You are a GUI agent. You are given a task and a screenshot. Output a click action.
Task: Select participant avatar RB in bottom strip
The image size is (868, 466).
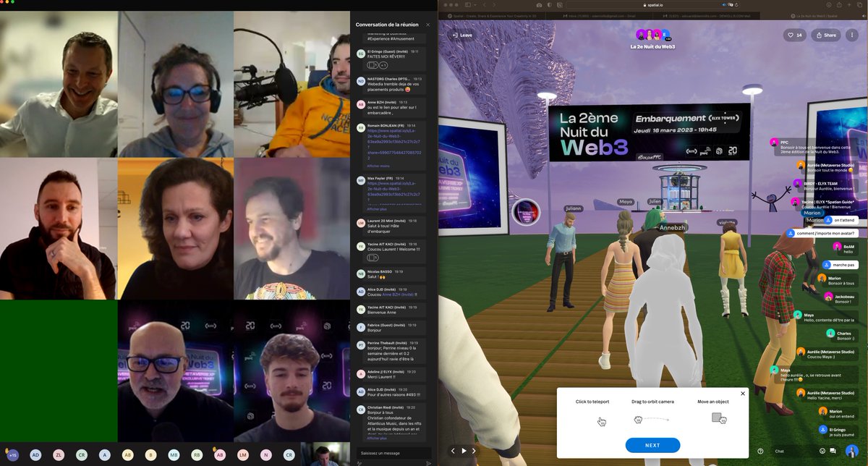(x=197, y=455)
